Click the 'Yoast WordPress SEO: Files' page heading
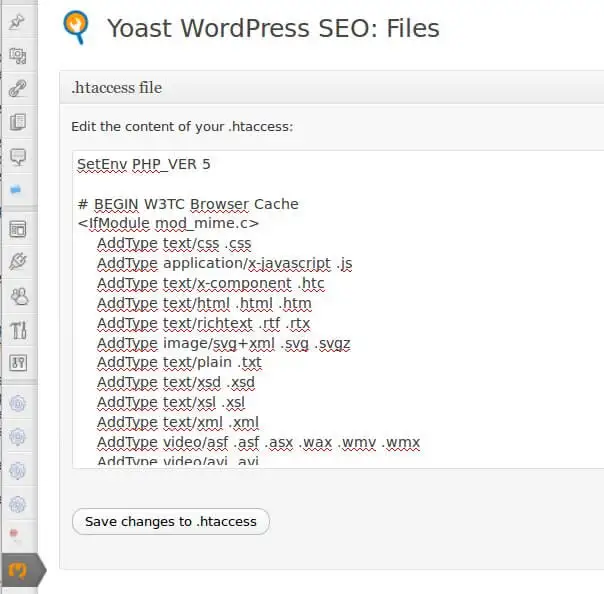 [273, 28]
